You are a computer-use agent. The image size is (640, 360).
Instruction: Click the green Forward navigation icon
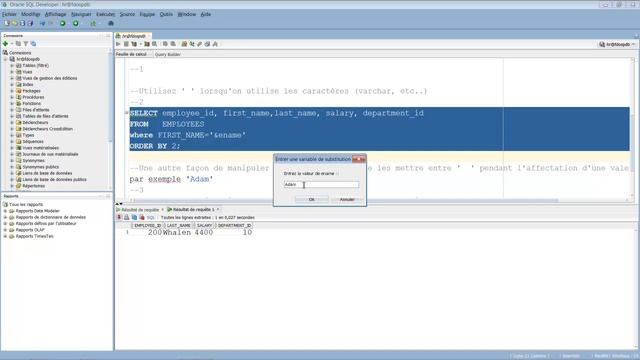pos(76,24)
